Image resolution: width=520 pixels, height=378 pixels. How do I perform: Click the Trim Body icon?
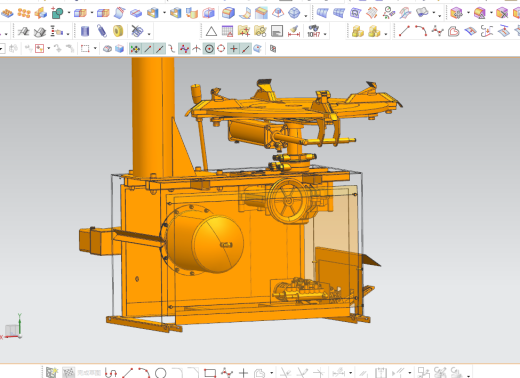tap(80, 13)
